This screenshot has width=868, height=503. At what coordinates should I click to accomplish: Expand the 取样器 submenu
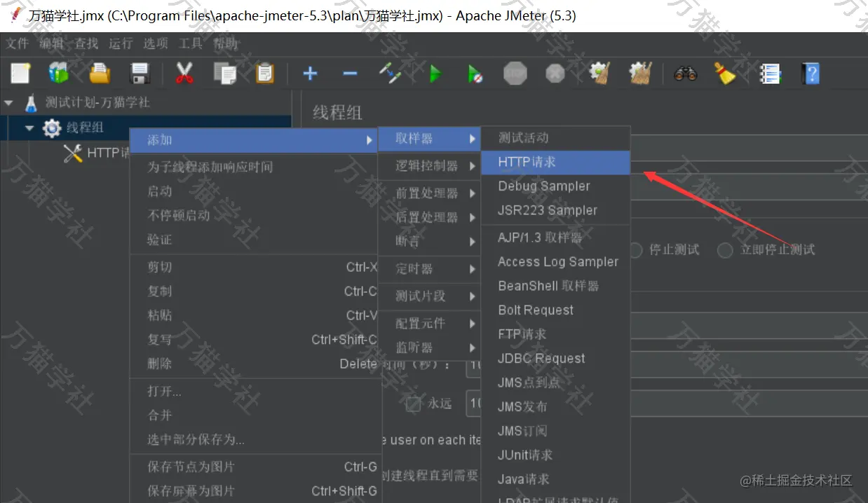pyautogui.click(x=429, y=139)
